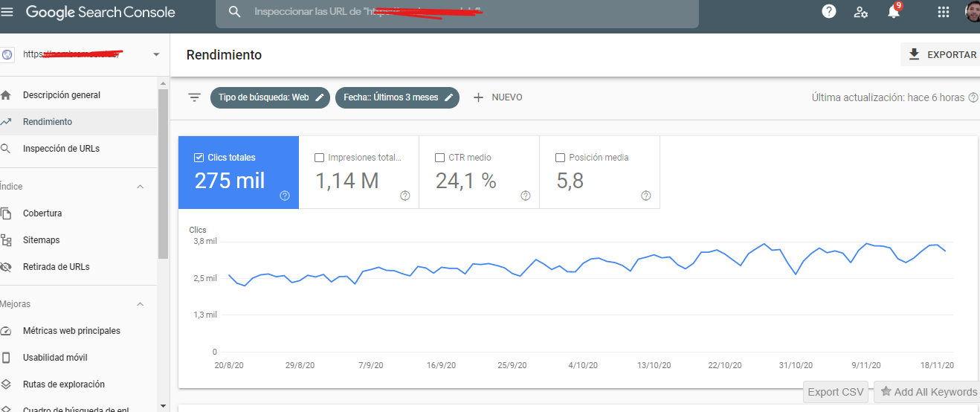Check the CTR medio checkbox
980x412 pixels.
click(439, 158)
